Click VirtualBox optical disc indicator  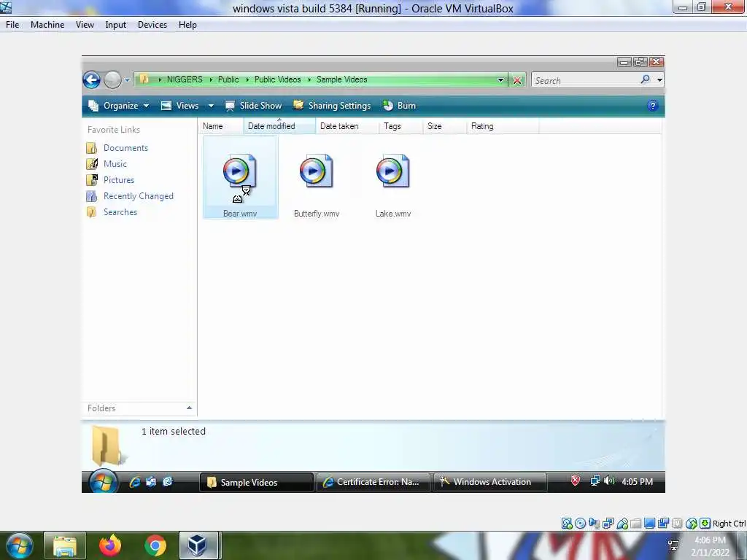click(580, 524)
